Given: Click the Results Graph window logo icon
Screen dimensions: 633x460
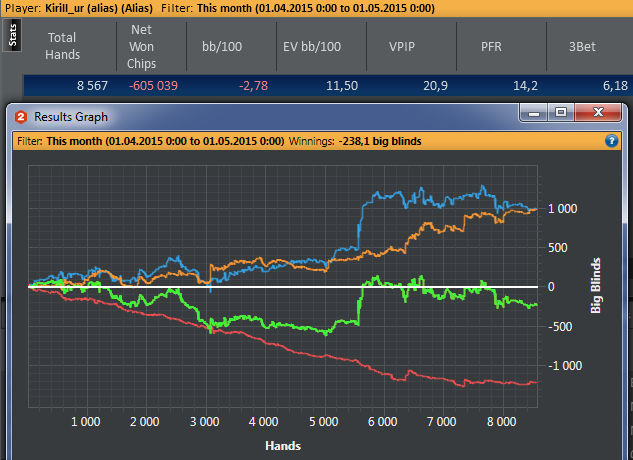Looking at the screenshot, I should [21, 117].
